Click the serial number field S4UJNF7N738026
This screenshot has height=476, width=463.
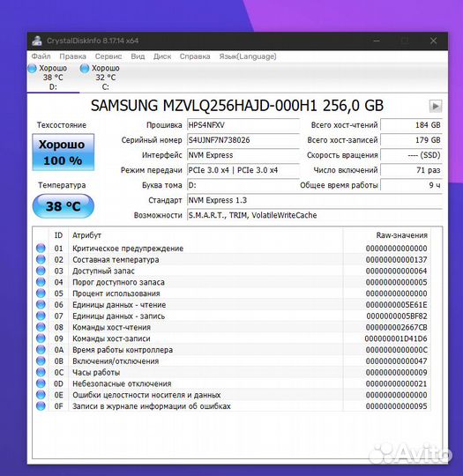click(x=243, y=140)
